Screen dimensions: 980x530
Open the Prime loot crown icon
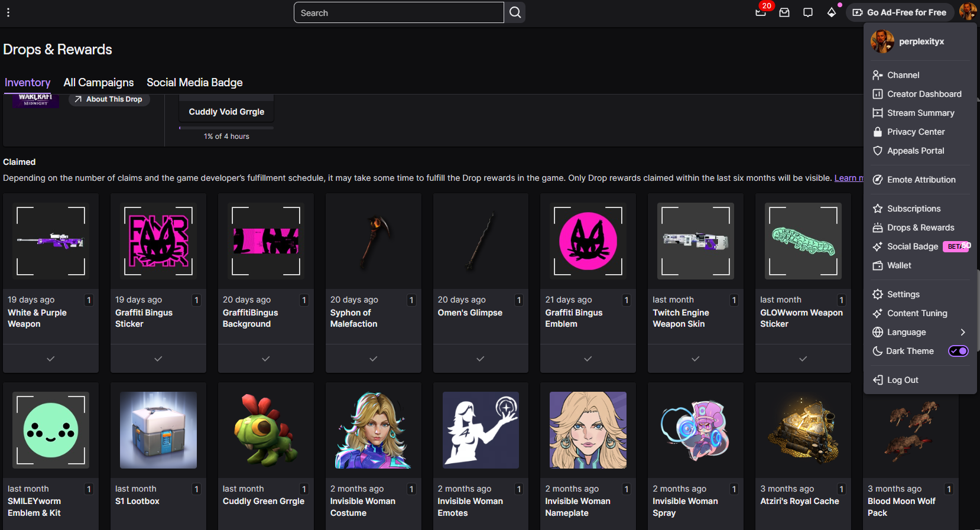coord(761,12)
